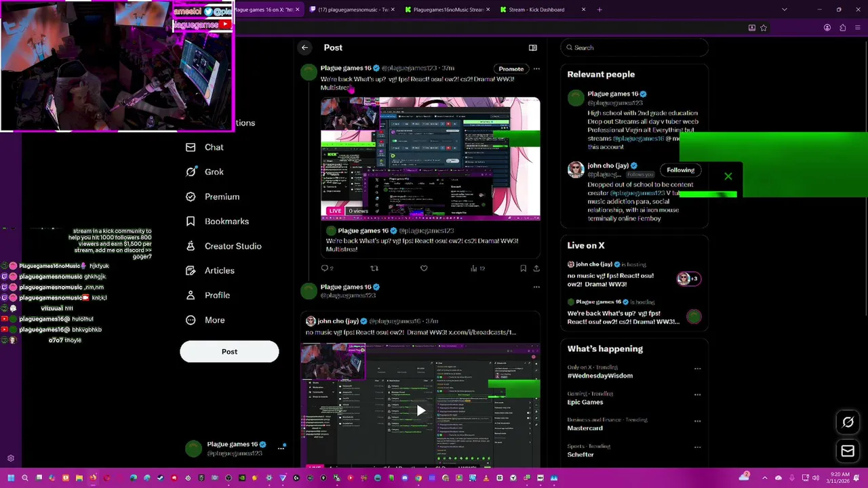Expand the More menu in sidebar
The width and height of the screenshot is (868, 488).
205,320
